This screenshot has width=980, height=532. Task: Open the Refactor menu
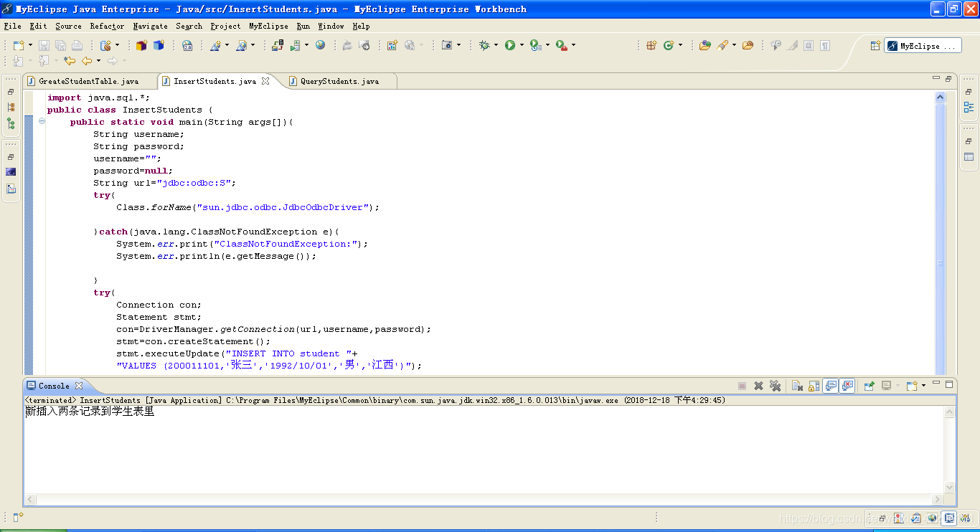[107, 26]
